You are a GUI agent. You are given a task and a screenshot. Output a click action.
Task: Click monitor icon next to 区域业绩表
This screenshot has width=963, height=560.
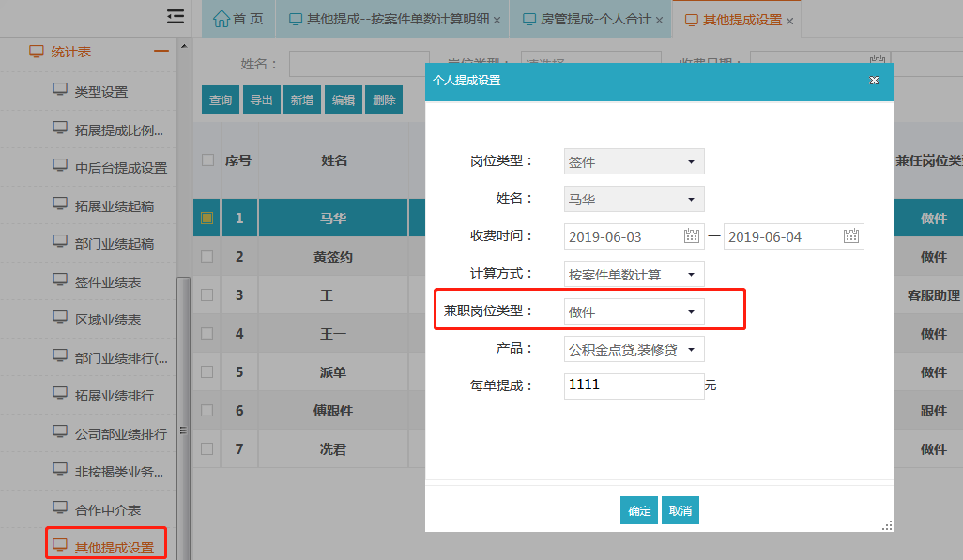point(59,317)
